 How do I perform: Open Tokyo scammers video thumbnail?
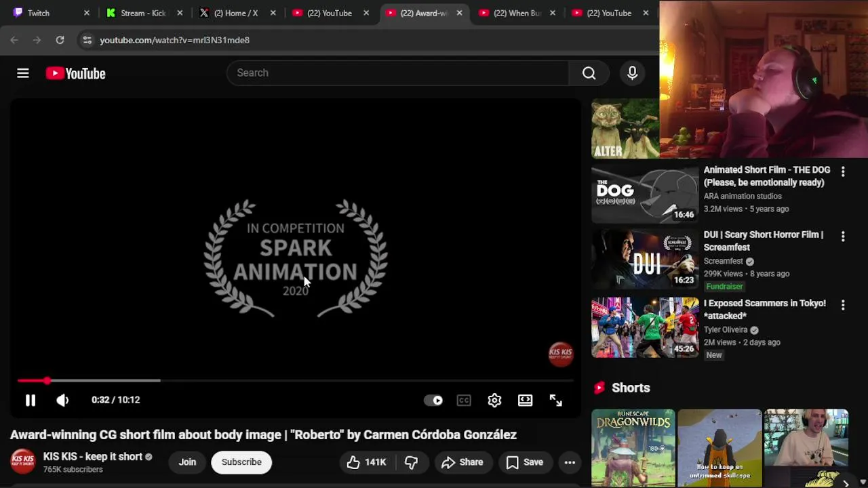point(645,327)
